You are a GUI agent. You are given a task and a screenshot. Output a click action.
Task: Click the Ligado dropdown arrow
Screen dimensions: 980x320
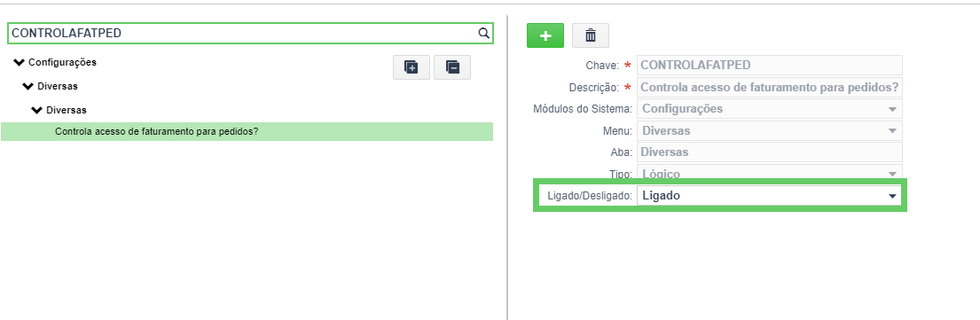(x=892, y=196)
